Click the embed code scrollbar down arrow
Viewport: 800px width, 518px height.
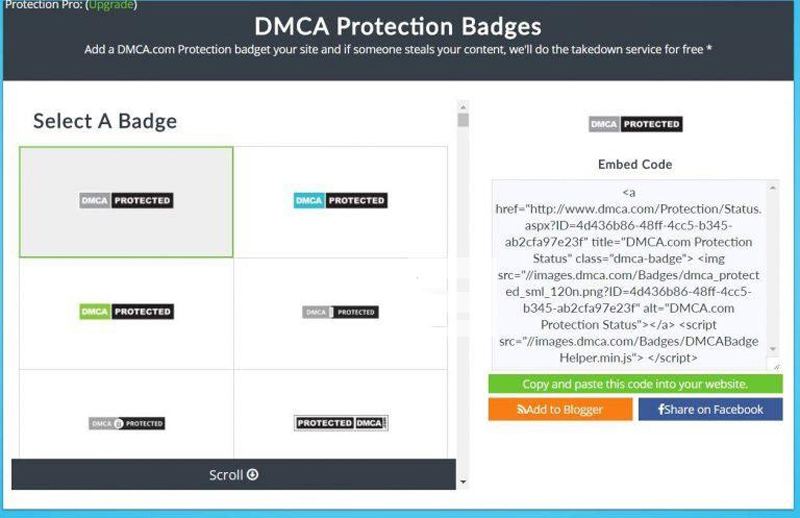pyautogui.click(x=773, y=349)
